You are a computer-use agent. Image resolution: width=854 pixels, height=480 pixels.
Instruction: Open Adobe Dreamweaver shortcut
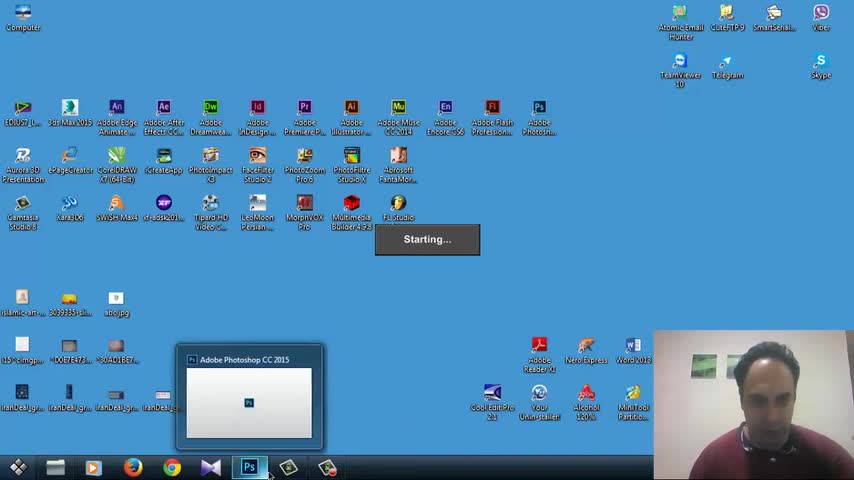211,117
